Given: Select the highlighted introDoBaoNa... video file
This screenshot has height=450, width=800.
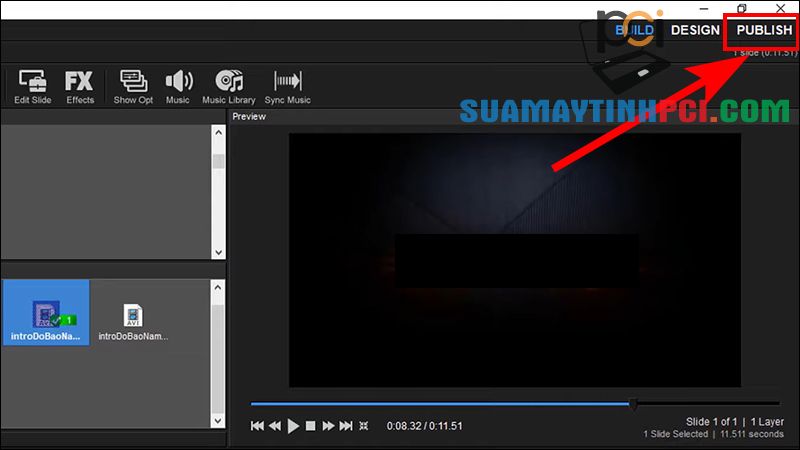Looking at the screenshot, I should pos(46,312).
